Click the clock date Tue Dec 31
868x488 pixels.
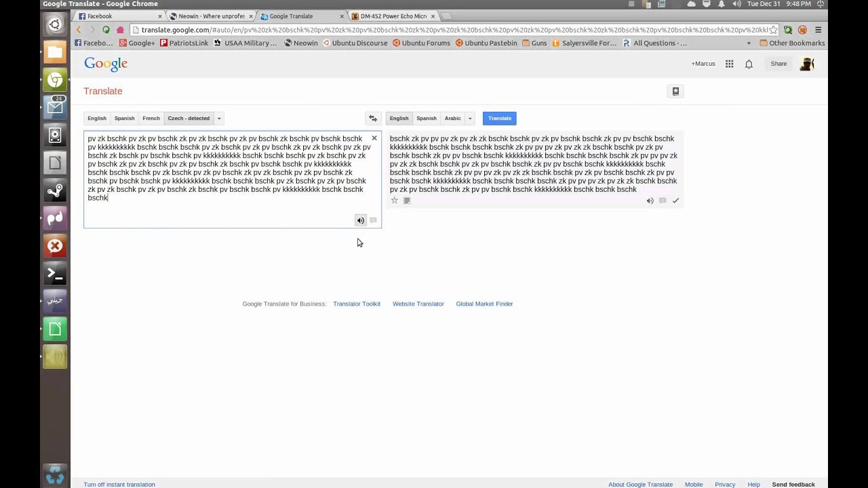click(778, 4)
